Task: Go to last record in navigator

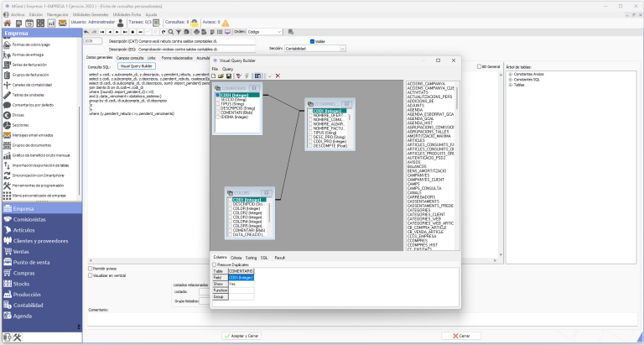Action: click(x=125, y=32)
